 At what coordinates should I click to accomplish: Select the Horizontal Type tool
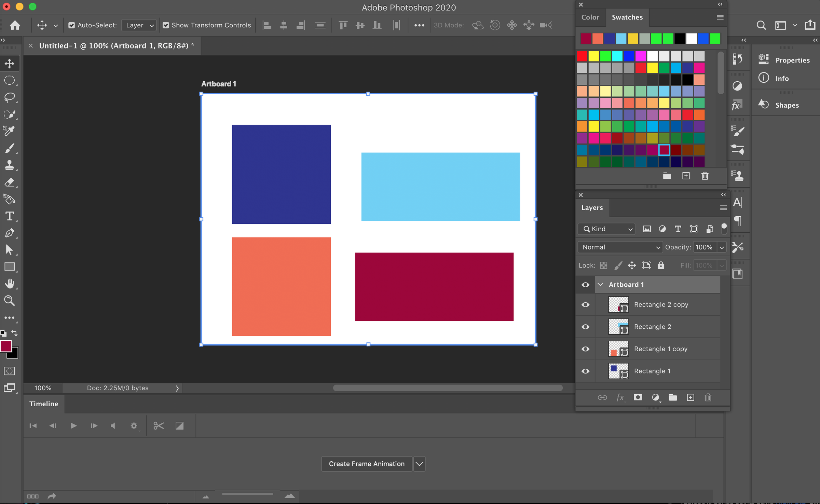(10, 216)
